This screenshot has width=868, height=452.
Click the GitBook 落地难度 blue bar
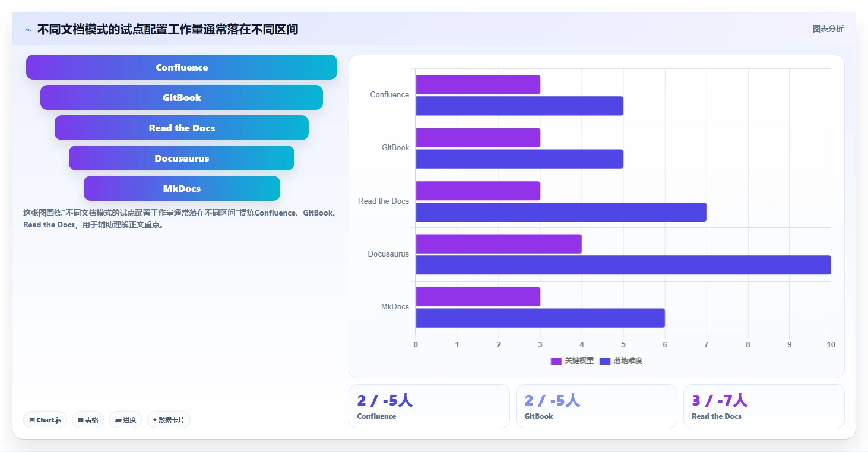519,159
